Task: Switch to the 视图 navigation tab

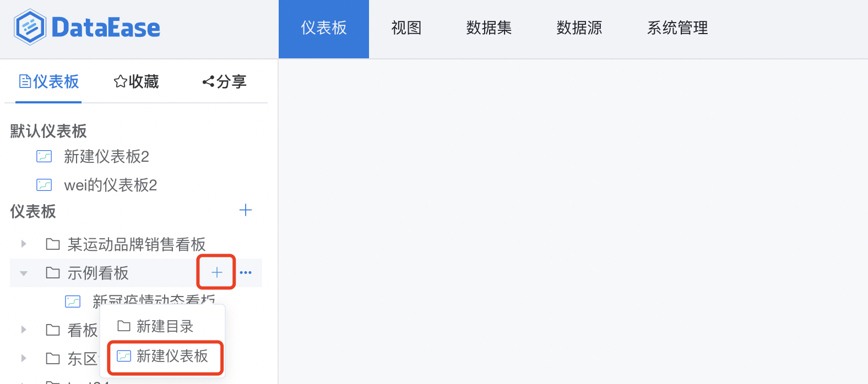Action: pyautogui.click(x=406, y=28)
